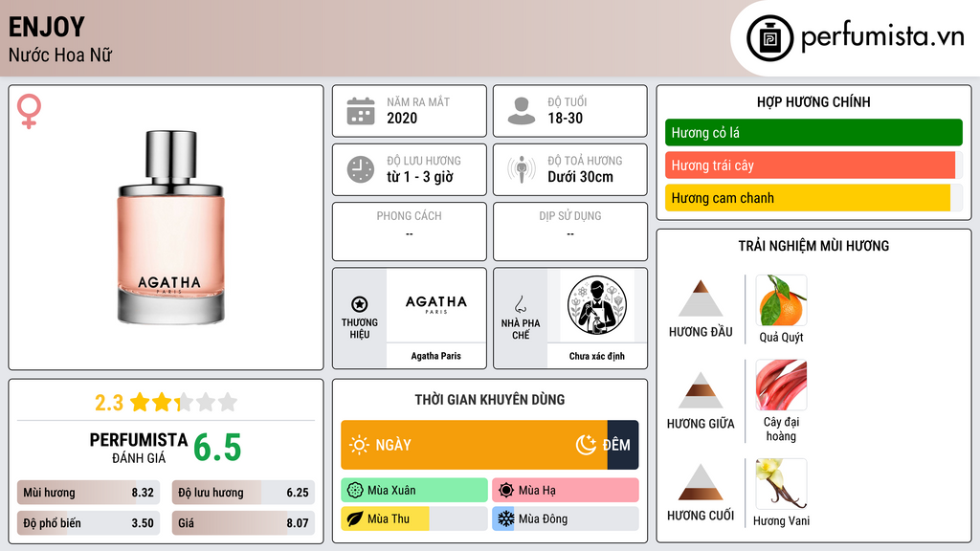The height and width of the screenshot is (551, 980).
Task: Open the Quả Quýt mandarin thumbnail
Action: coord(781,300)
